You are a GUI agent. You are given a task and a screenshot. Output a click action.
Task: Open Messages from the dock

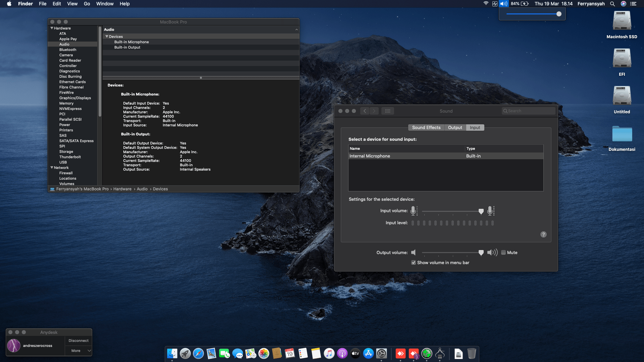click(x=237, y=353)
